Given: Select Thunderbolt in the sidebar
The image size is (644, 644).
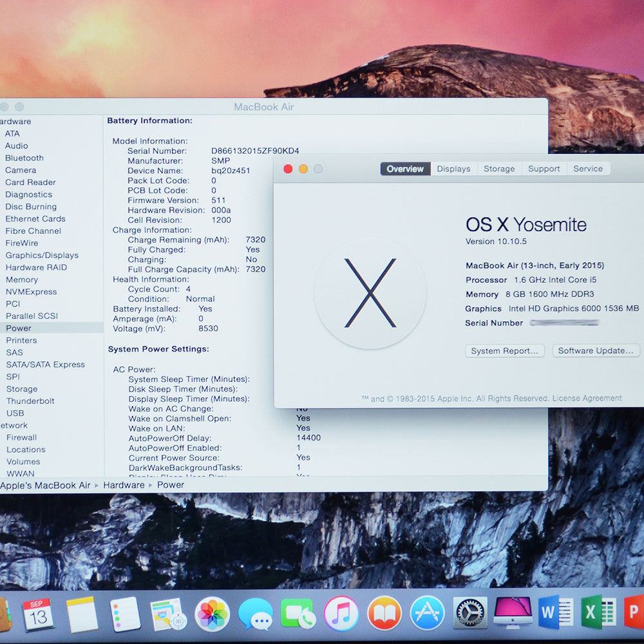Looking at the screenshot, I should (30, 401).
